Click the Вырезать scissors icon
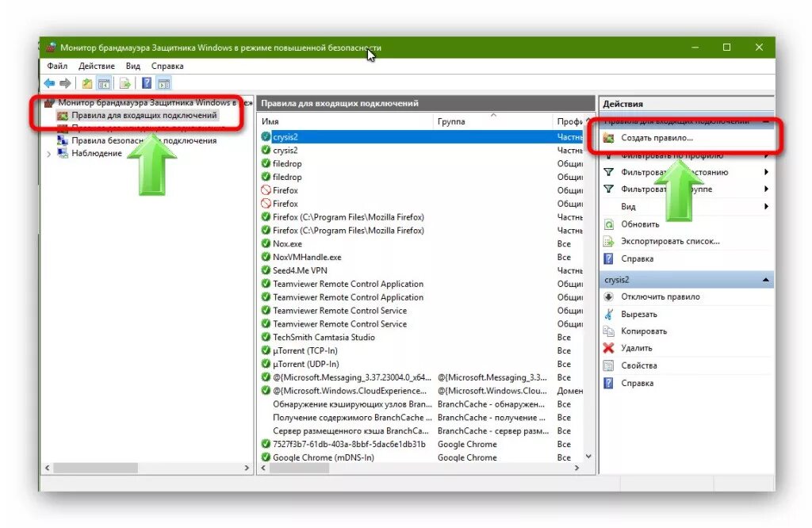Viewport: 812px width, 528px height. pyautogui.click(x=609, y=314)
